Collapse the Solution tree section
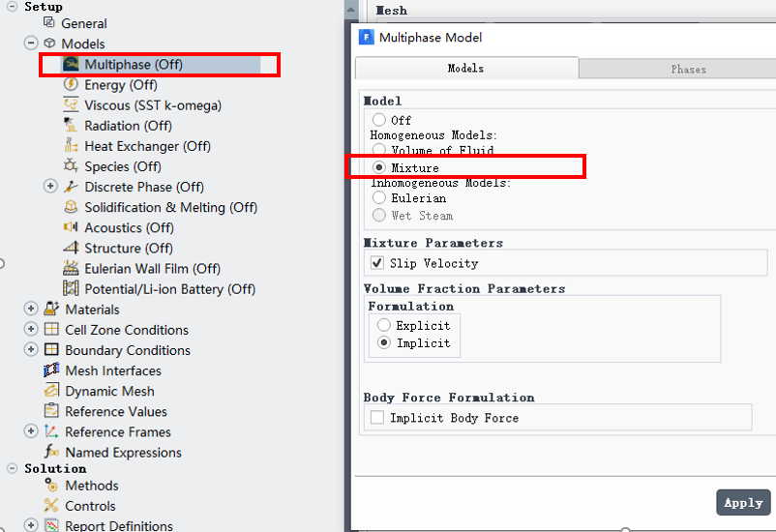776x532 pixels. click(13, 468)
